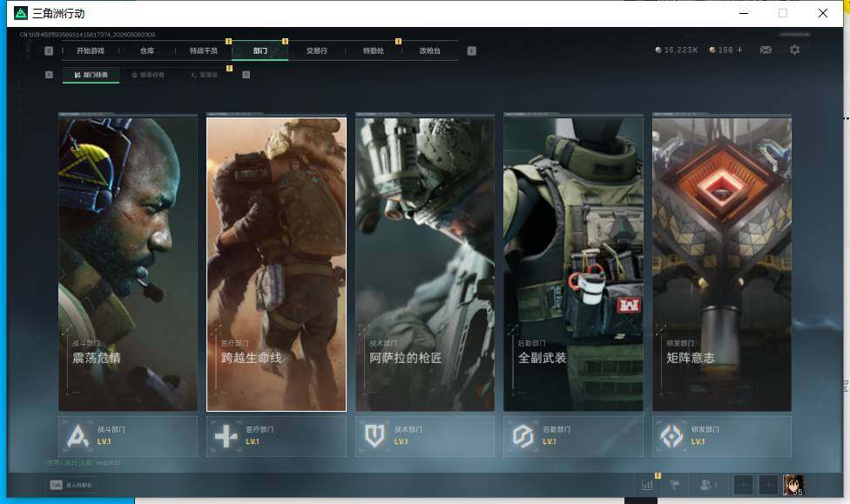Open the third sub-tab with yellow badge
The image size is (850, 504).
[x=205, y=75]
